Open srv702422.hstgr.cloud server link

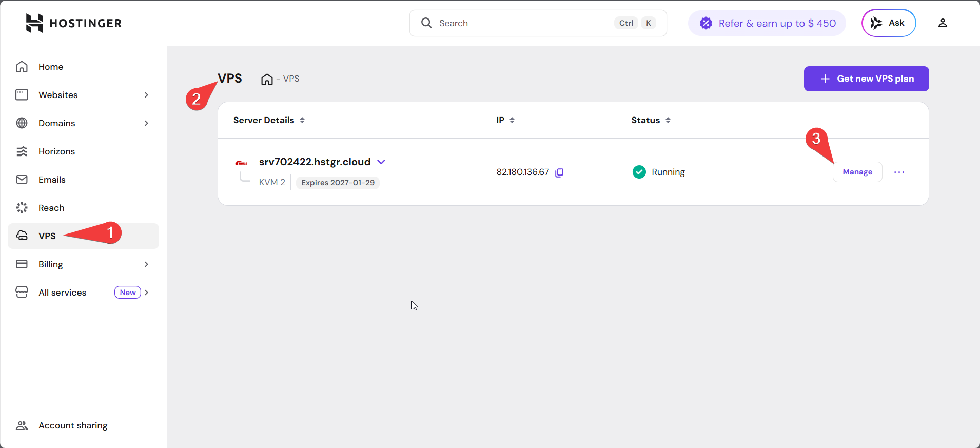coord(315,162)
